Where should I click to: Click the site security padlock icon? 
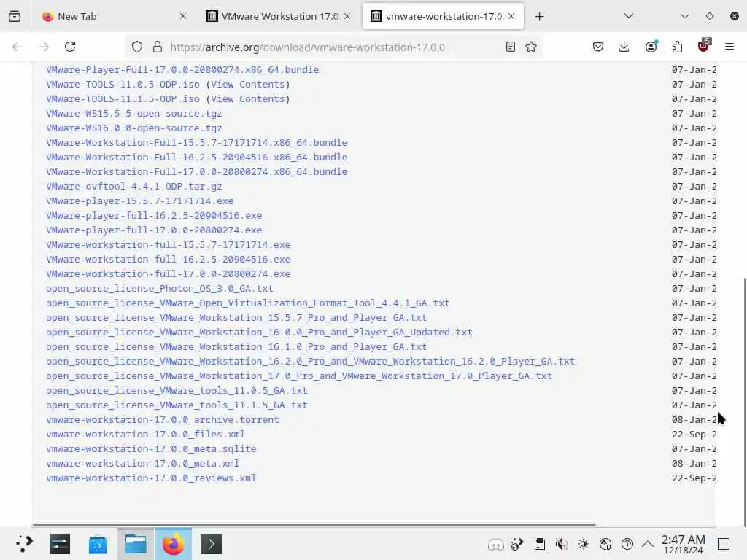[x=158, y=47]
